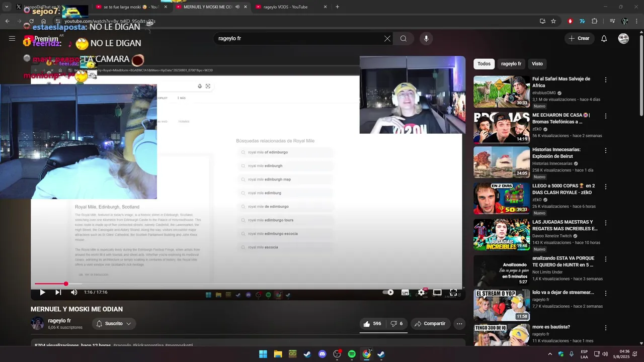This screenshot has width=644, height=362.
Task: Open Spotify from taskbar
Action: pos(352,354)
